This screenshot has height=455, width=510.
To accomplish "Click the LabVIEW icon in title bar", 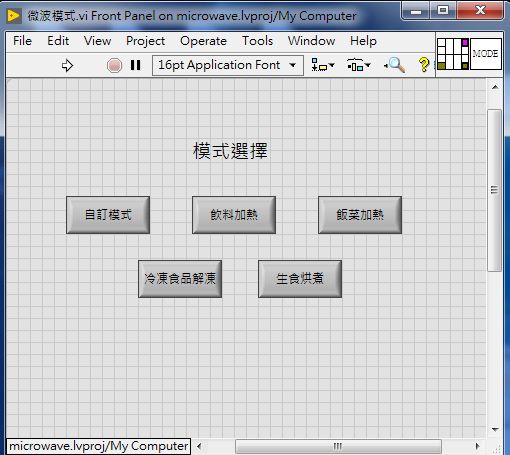I will pyautogui.click(x=14, y=16).
